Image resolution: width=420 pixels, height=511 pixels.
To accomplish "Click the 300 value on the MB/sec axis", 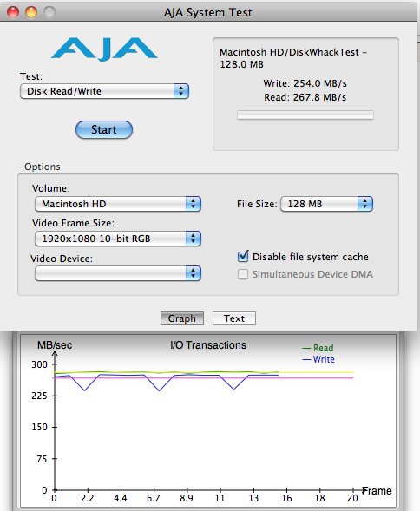I will (39, 364).
